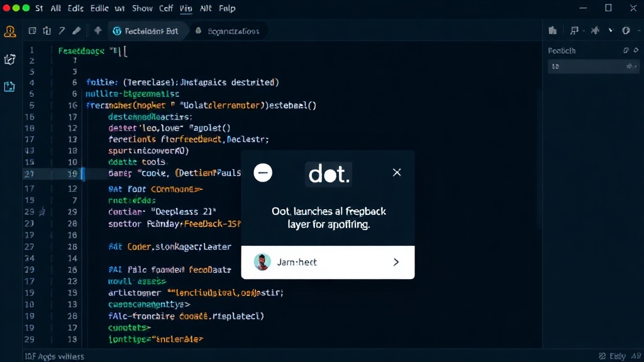Open the St menu
This screenshot has height=362, width=644.
(x=39, y=8)
